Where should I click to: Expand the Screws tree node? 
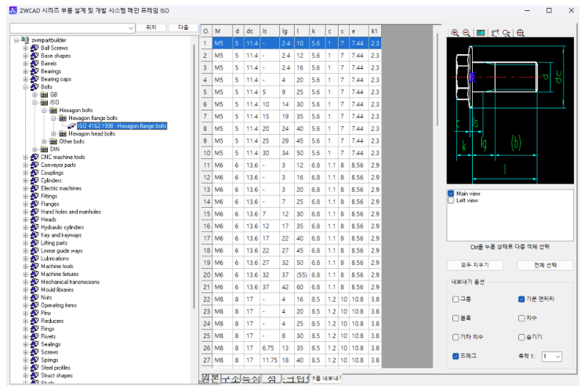[x=26, y=352]
